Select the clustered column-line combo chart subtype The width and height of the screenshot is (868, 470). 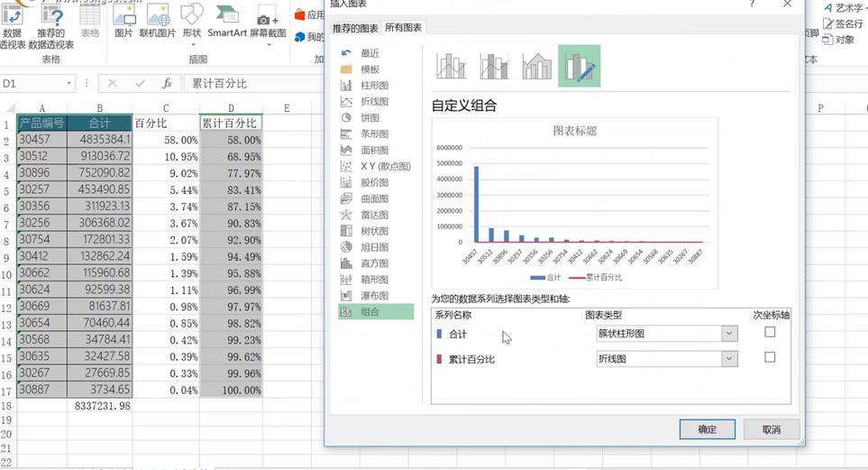point(452,66)
